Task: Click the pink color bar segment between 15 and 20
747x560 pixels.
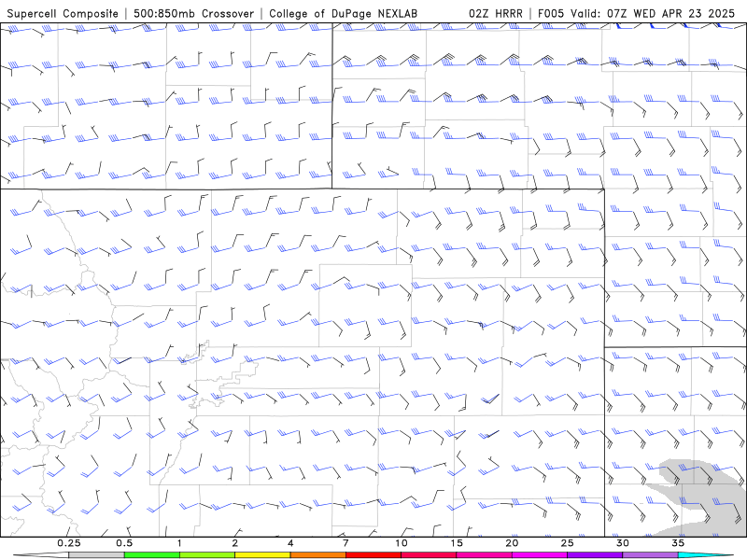Action: [484, 555]
